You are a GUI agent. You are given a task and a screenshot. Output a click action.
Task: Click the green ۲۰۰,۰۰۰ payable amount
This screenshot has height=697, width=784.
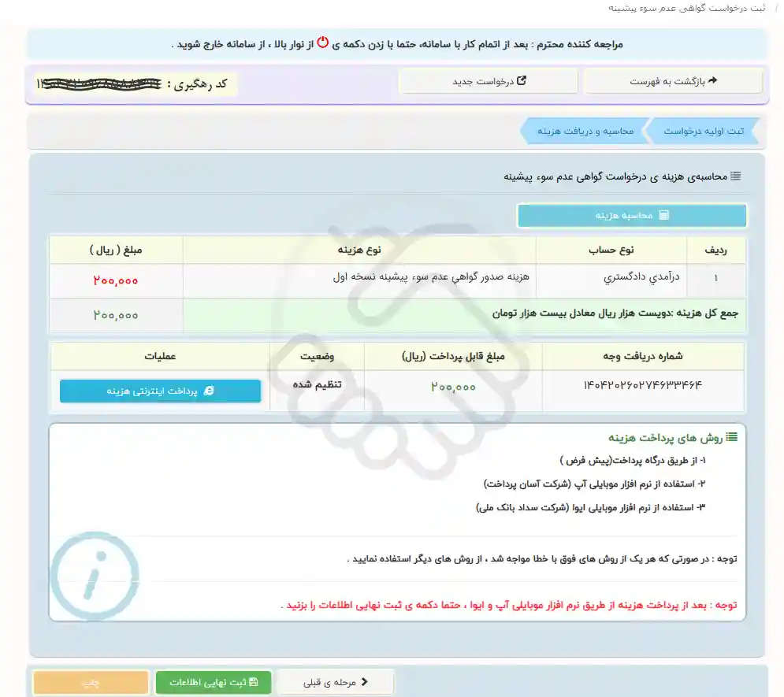(x=453, y=387)
